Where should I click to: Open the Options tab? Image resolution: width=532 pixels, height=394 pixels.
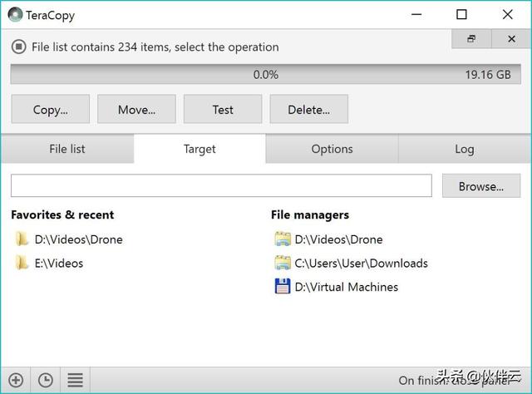pos(332,150)
